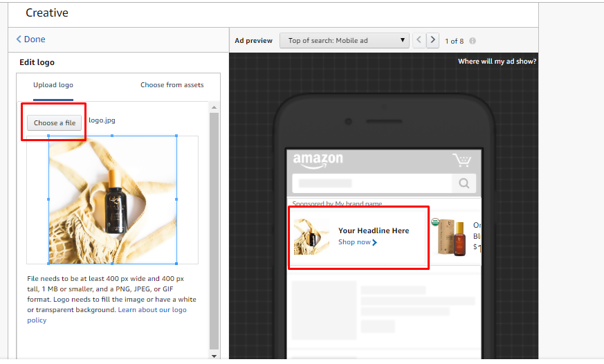The image size is (604, 364).
Task: Click the uploaded logo image in crop area
Action: pyautogui.click(x=113, y=199)
